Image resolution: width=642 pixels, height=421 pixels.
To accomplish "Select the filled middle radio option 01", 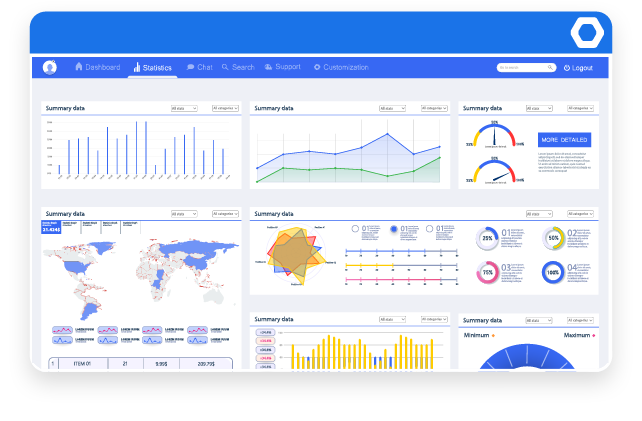I will click(x=393, y=229).
